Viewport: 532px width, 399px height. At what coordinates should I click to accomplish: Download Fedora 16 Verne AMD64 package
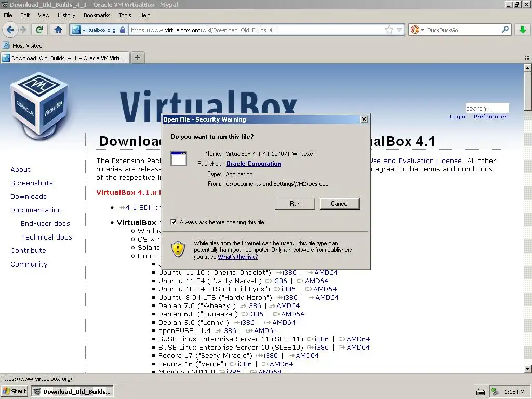(x=277, y=364)
